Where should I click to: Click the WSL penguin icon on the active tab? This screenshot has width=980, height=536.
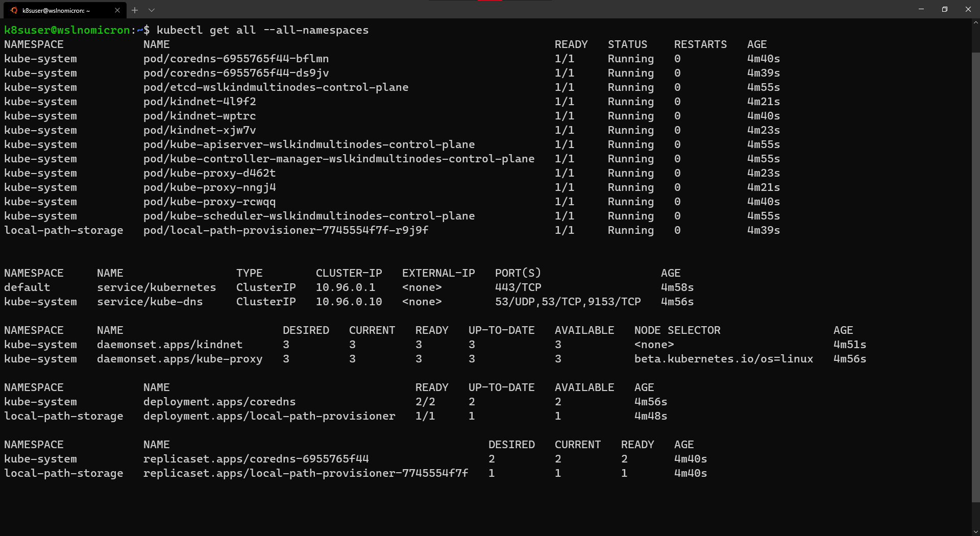(x=13, y=10)
